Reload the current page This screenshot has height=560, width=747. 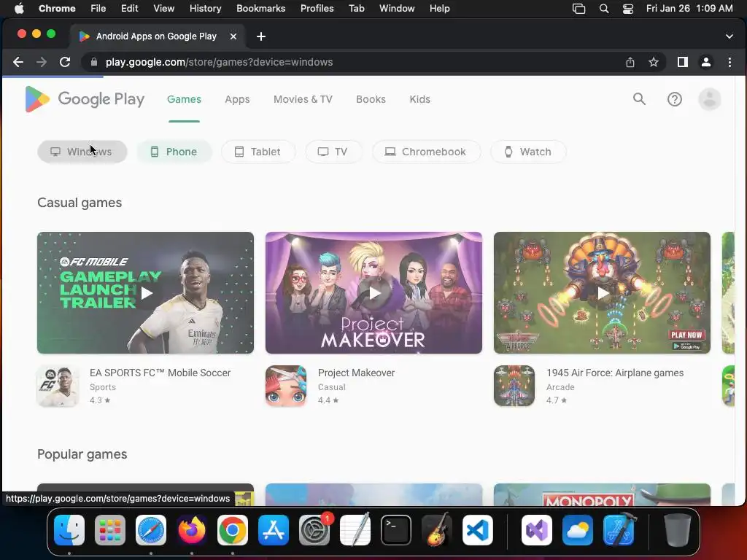tap(65, 62)
